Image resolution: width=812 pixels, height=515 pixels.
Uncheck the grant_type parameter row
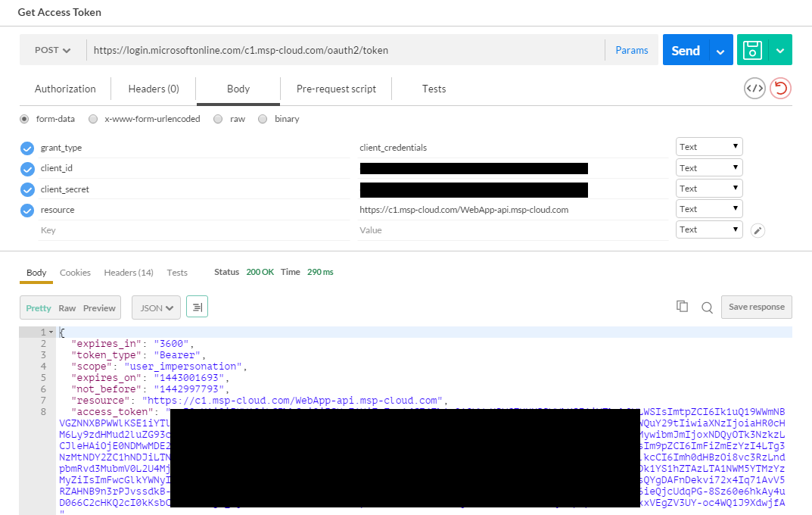tap(27, 148)
